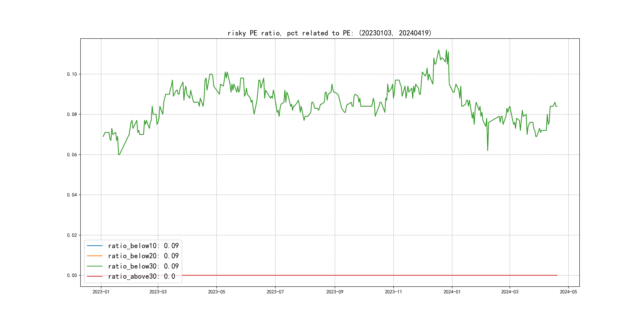Click the 2024-01 x-axis tick label
This screenshot has height=322, width=644.
pyautogui.click(x=452, y=292)
